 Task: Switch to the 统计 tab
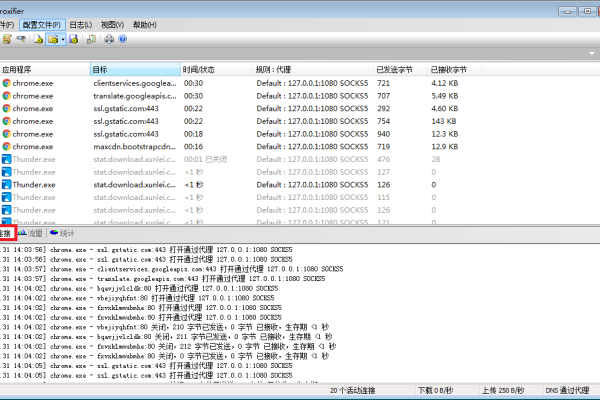[62, 232]
